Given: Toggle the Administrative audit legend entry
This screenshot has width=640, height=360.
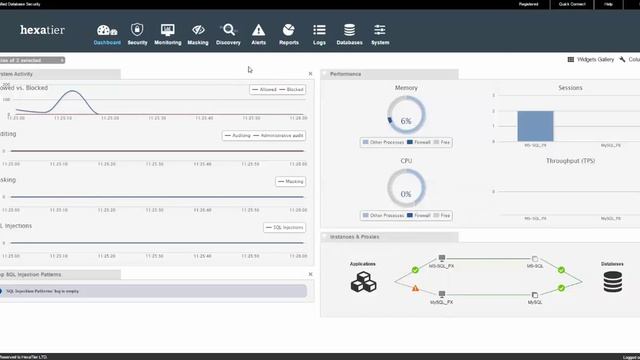Looking at the screenshot, I should [x=278, y=136].
